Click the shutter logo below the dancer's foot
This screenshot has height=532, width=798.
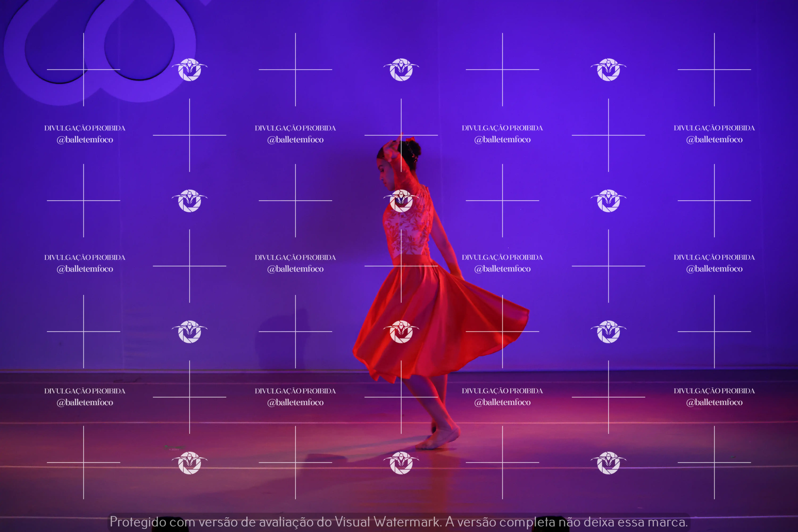(x=401, y=463)
